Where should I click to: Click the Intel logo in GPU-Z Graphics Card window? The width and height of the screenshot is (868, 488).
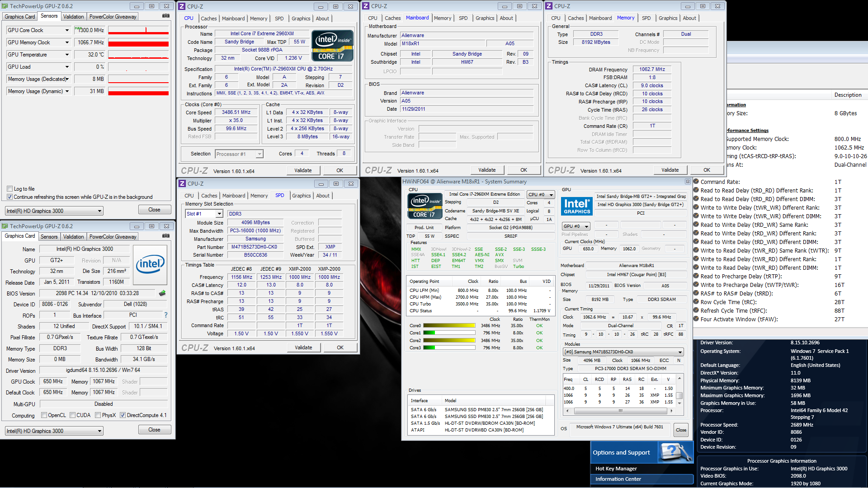tap(150, 265)
